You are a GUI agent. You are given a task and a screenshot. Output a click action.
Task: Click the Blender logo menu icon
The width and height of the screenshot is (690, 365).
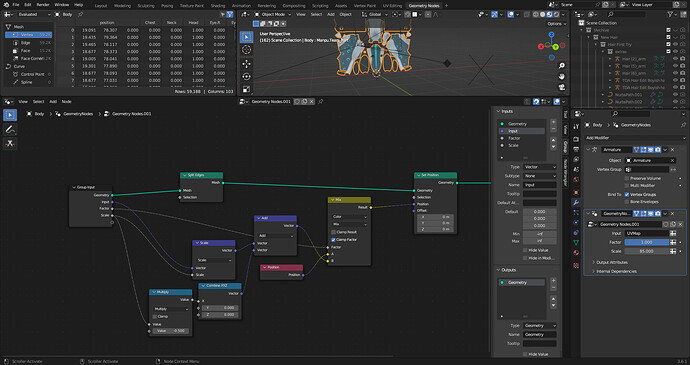6,5
